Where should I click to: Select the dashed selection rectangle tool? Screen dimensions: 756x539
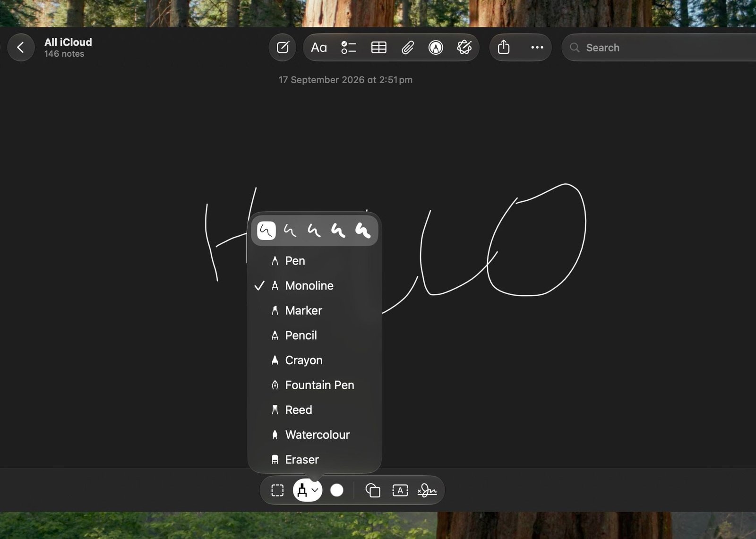[277, 490]
